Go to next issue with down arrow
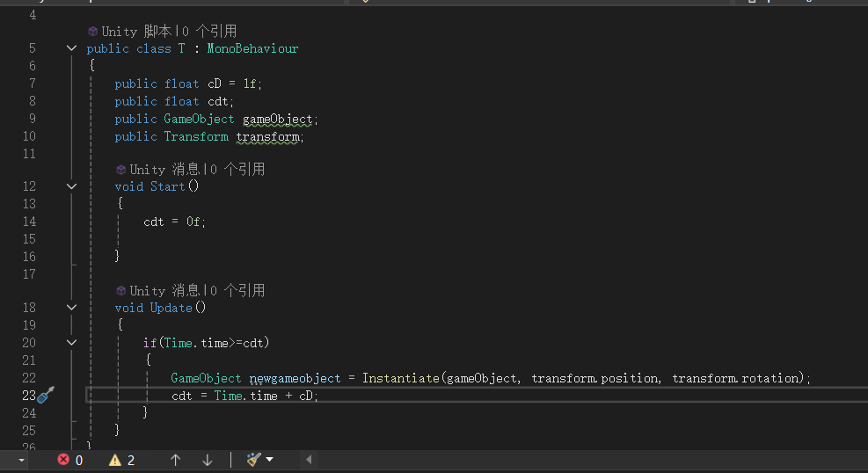Viewport: 868px width, 473px height. point(207,460)
